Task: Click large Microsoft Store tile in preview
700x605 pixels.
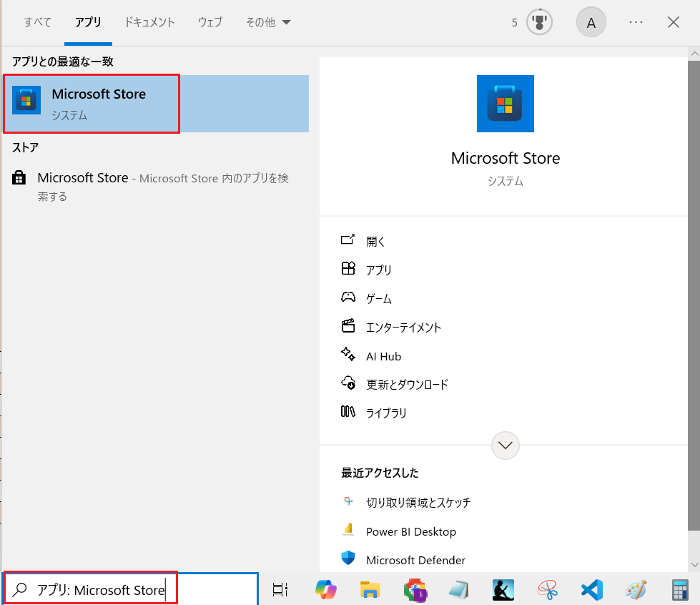Action: pyautogui.click(x=506, y=104)
